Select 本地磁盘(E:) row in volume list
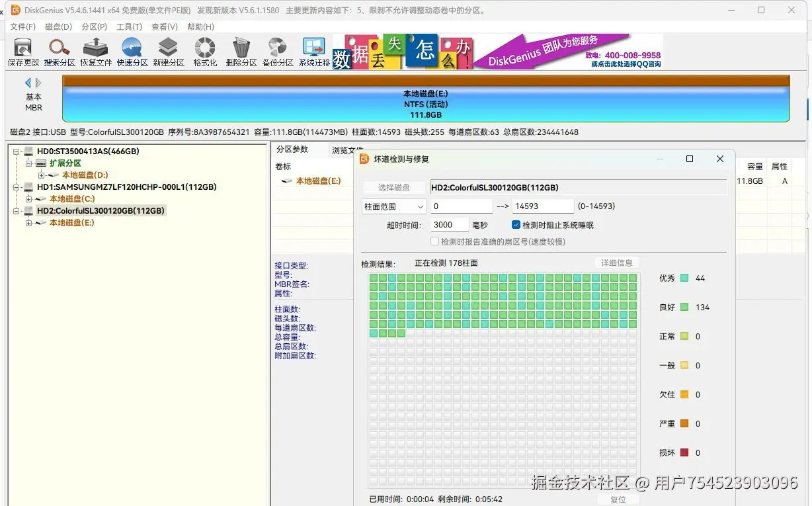The width and height of the screenshot is (812, 506). [318, 181]
